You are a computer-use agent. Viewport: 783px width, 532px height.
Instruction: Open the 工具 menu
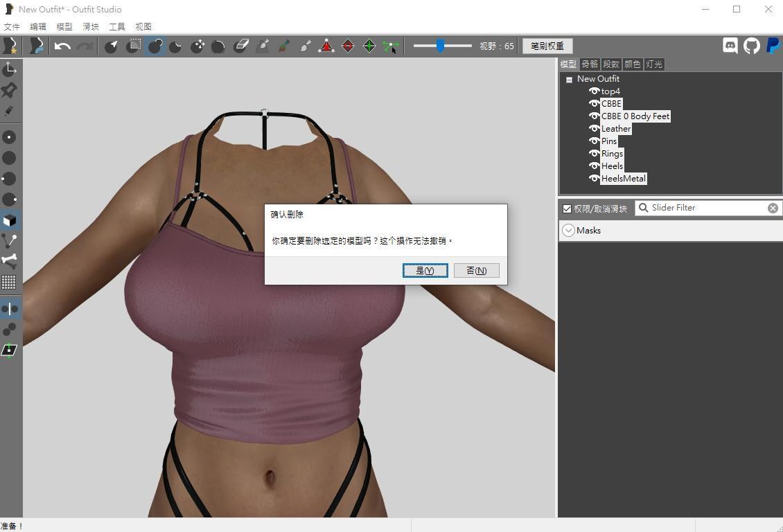pos(116,26)
